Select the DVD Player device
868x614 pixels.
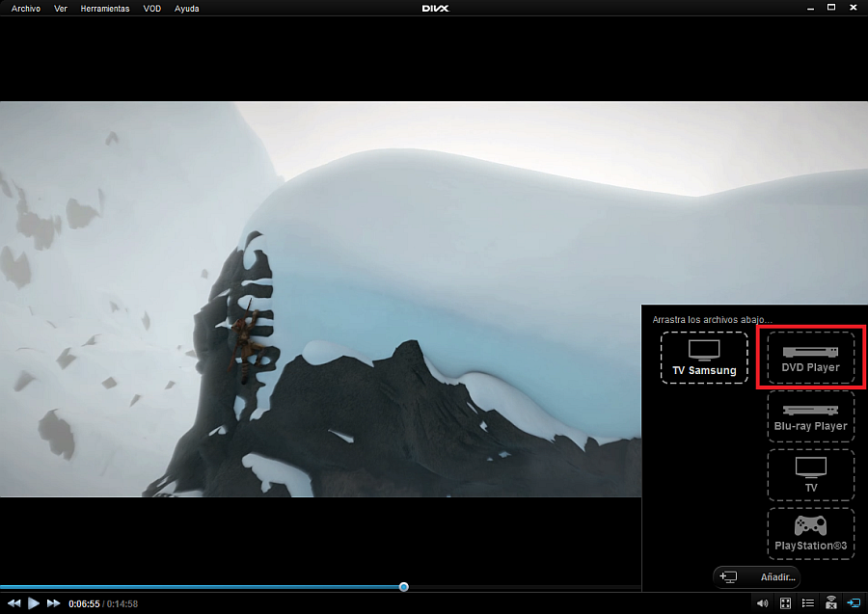tap(810, 358)
